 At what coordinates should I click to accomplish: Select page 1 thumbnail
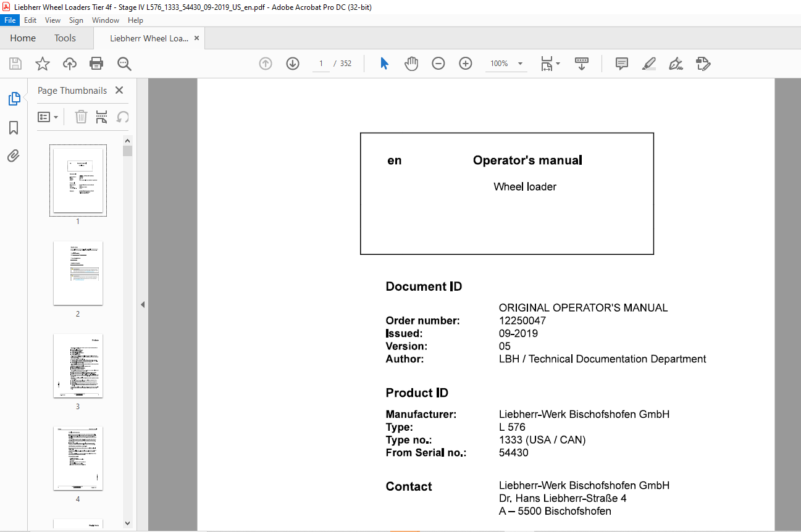coord(78,180)
